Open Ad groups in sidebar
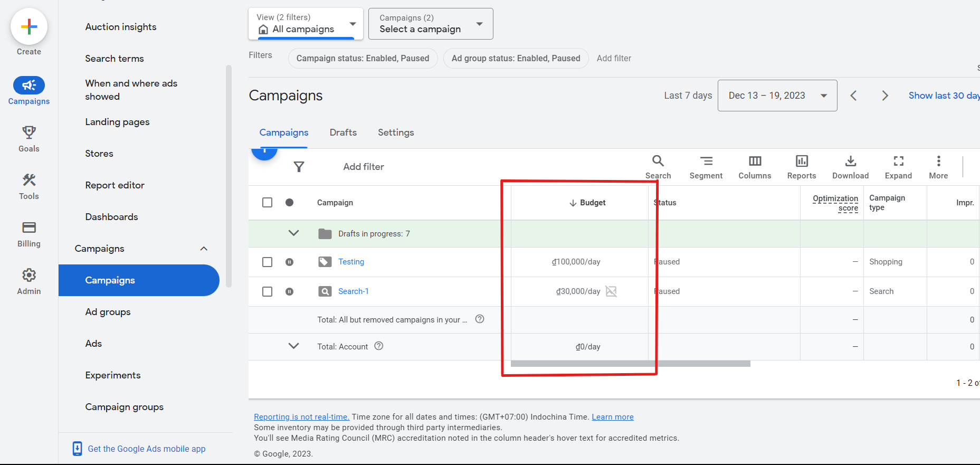This screenshot has width=980, height=465. click(x=108, y=312)
